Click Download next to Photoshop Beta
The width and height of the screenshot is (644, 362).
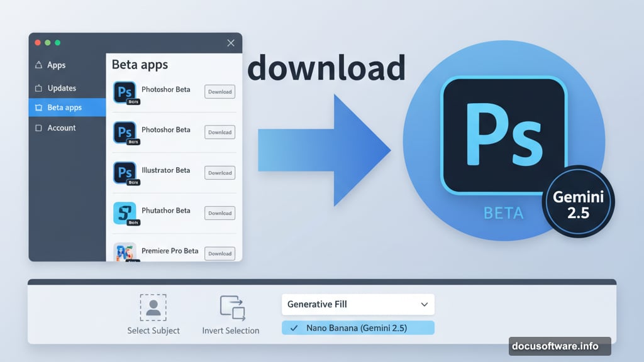219,92
